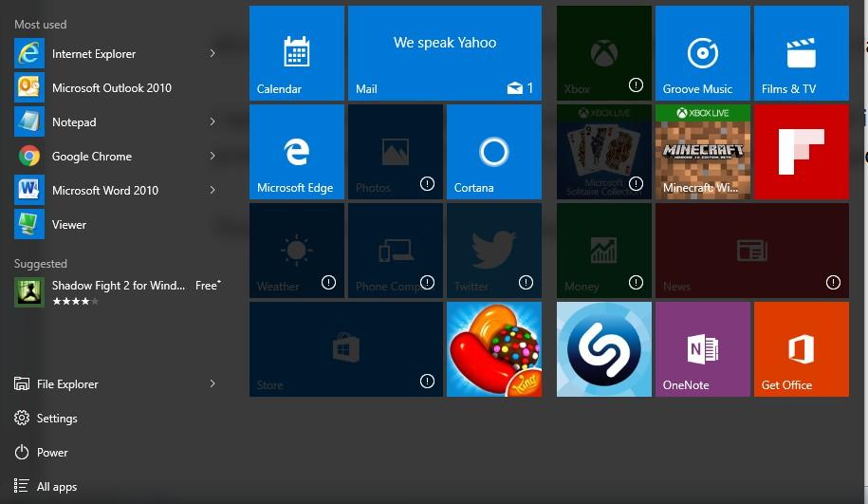Image resolution: width=868 pixels, height=504 pixels.
Task: Click the Mail unread count badge
Action: click(x=521, y=88)
